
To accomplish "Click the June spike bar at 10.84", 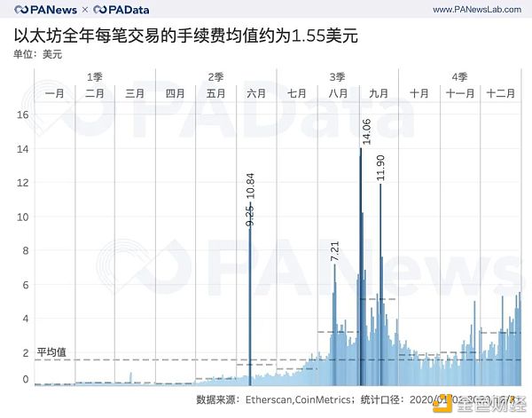I will pos(250,294).
